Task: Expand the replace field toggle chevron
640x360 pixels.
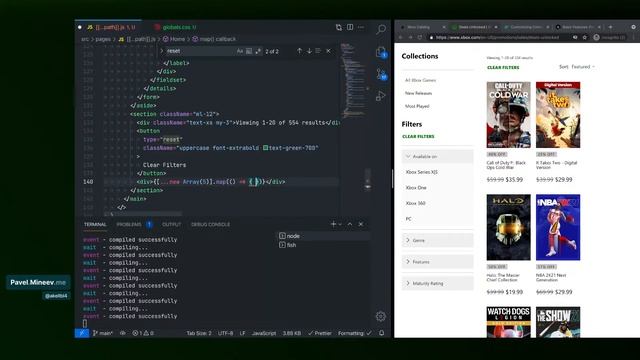Action: pyautogui.click(x=162, y=51)
